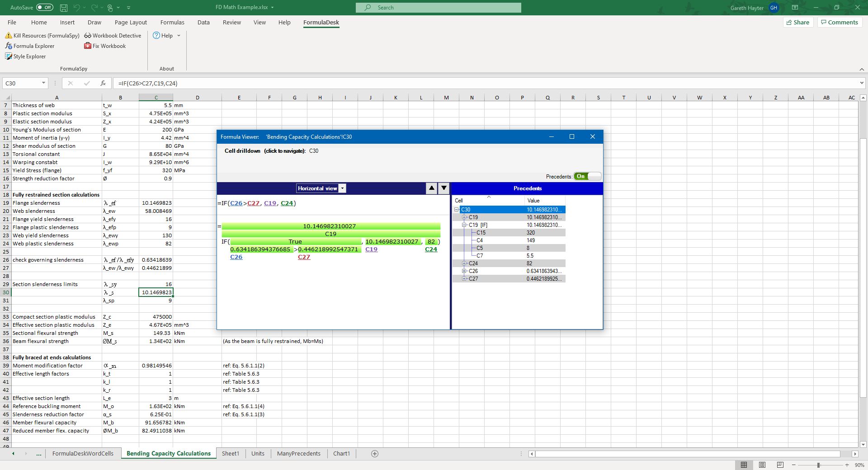The width and height of the screenshot is (868, 470).
Task: Switch to the Units sheet tab
Action: click(x=257, y=453)
